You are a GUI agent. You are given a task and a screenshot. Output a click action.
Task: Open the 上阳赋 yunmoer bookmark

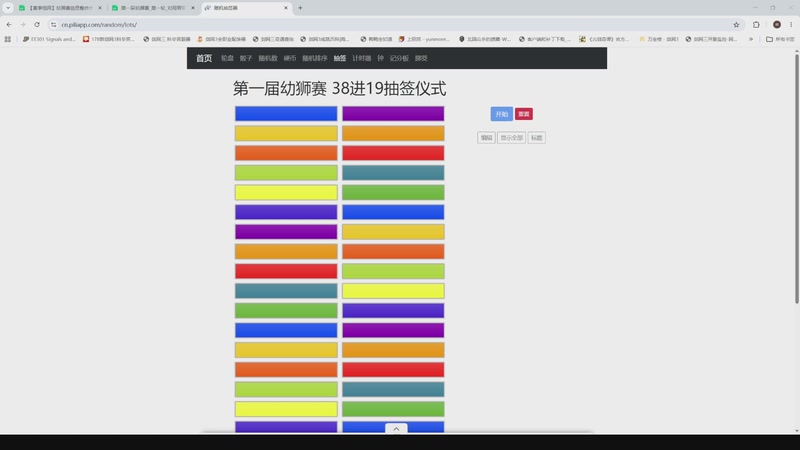coord(424,39)
